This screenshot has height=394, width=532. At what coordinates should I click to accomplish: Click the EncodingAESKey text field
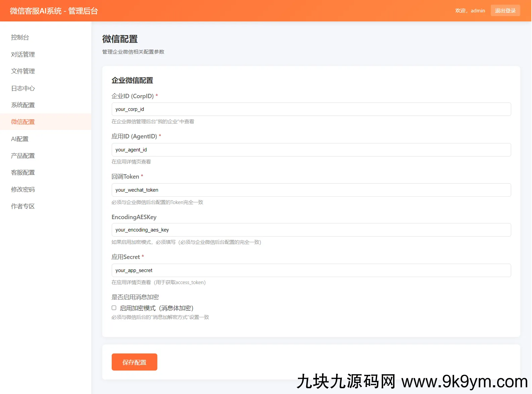311,230
